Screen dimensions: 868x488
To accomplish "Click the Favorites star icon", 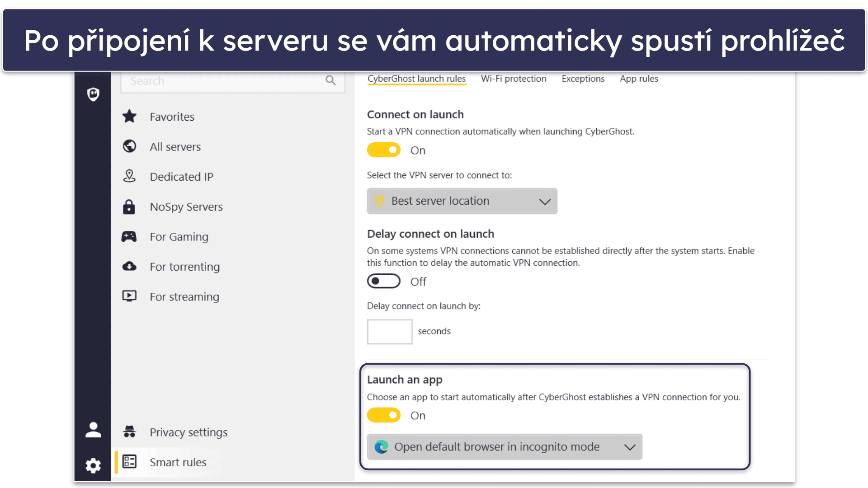I will (129, 117).
